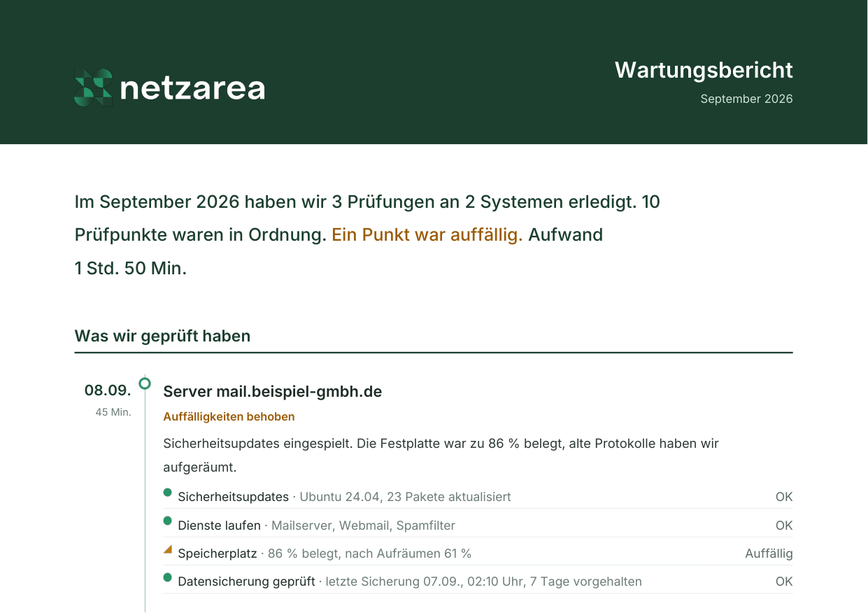
Task: Click the '45 Min.' duration label
Action: click(113, 412)
